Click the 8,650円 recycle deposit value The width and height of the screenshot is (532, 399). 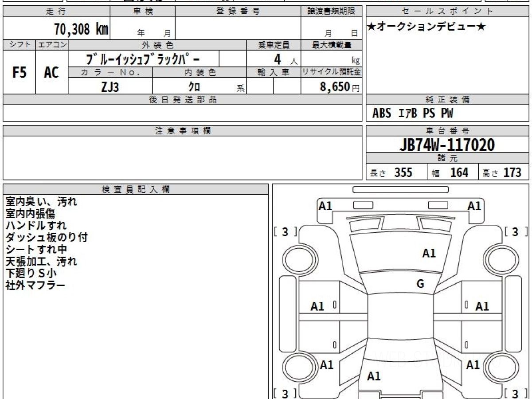(340, 87)
